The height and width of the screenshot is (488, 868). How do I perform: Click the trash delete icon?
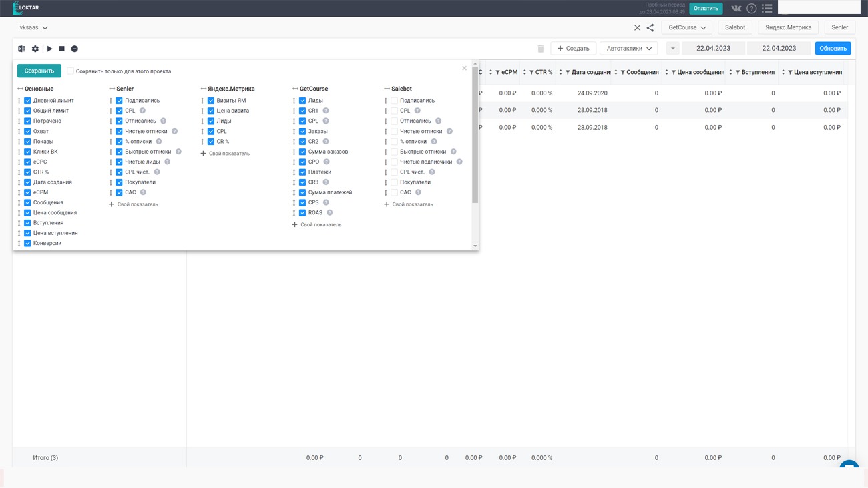coord(540,49)
